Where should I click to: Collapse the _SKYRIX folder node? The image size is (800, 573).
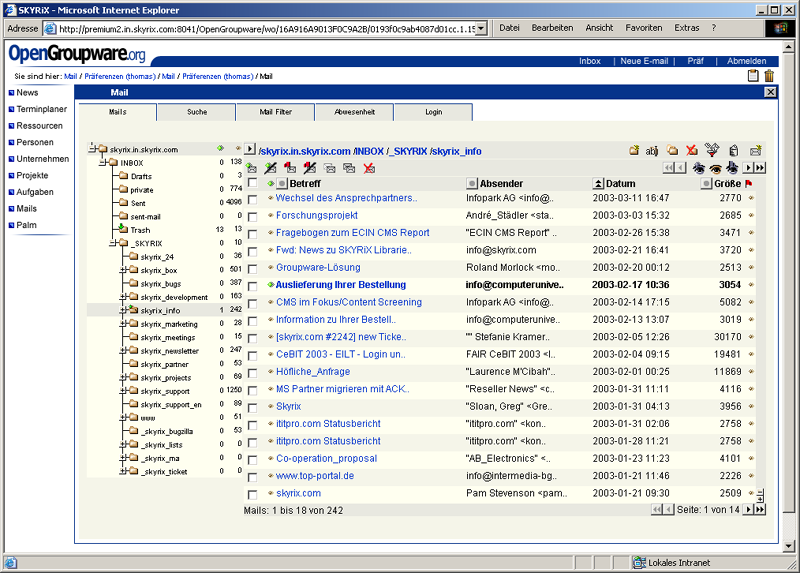(x=113, y=243)
